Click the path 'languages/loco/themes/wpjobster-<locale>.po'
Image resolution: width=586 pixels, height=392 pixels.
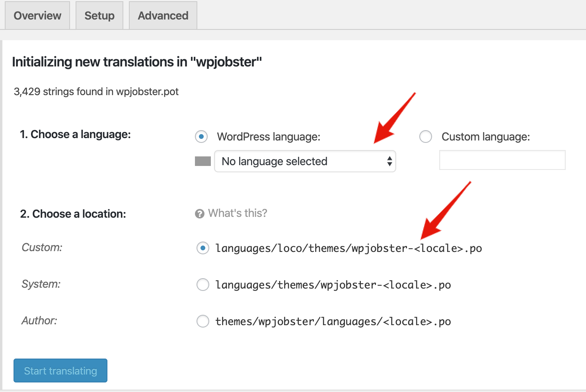[348, 248]
